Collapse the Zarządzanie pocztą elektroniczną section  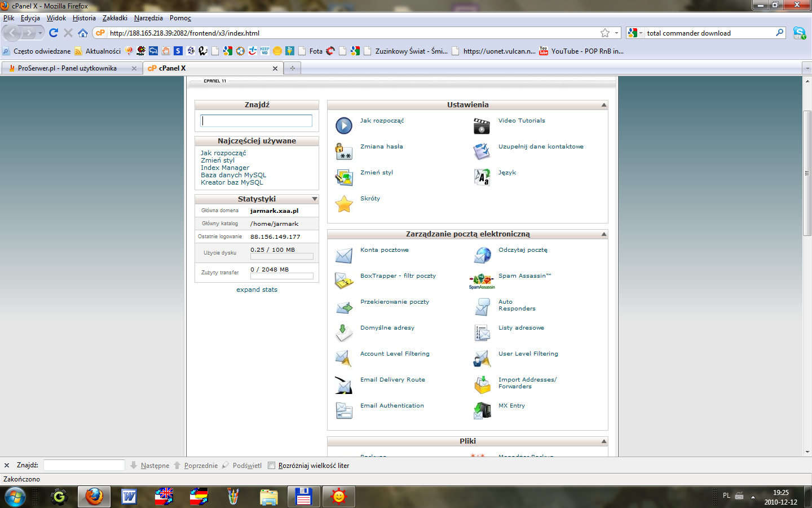click(x=604, y=234)
